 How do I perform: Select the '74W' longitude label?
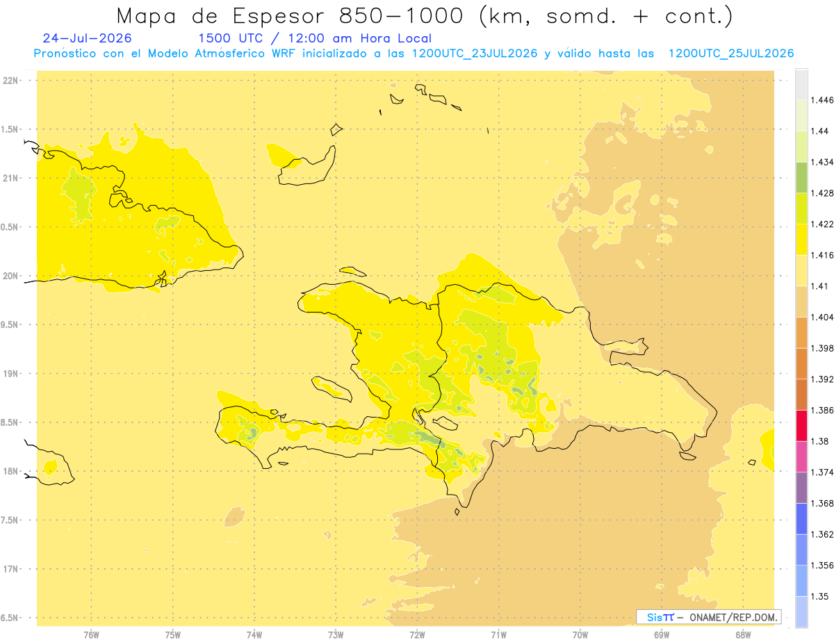[x=254, y=635]
